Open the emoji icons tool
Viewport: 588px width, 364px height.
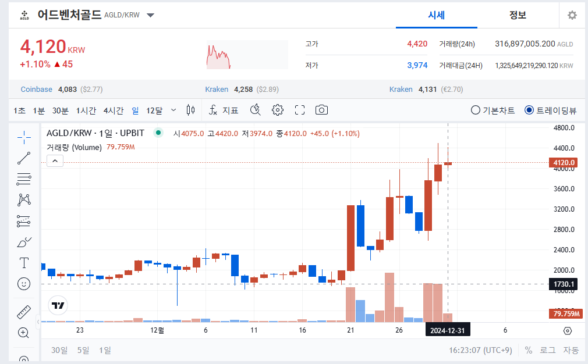24,284
